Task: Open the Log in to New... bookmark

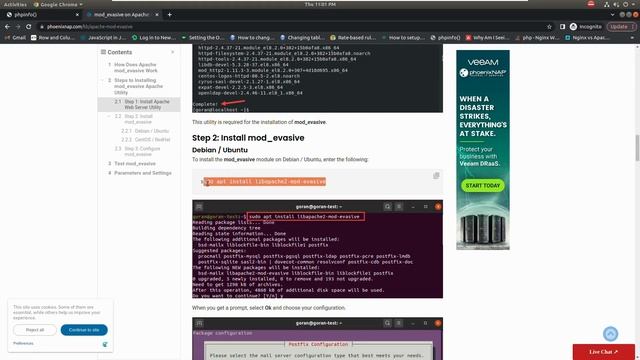Action: [153, 38]
